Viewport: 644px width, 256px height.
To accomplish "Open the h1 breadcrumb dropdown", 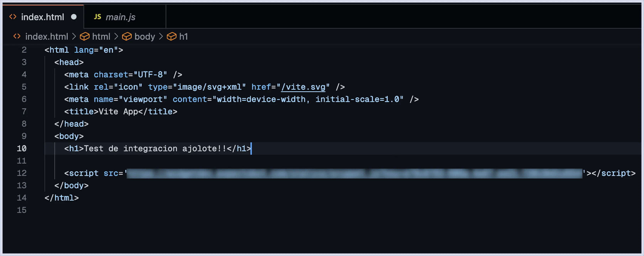I will point(183,36).
